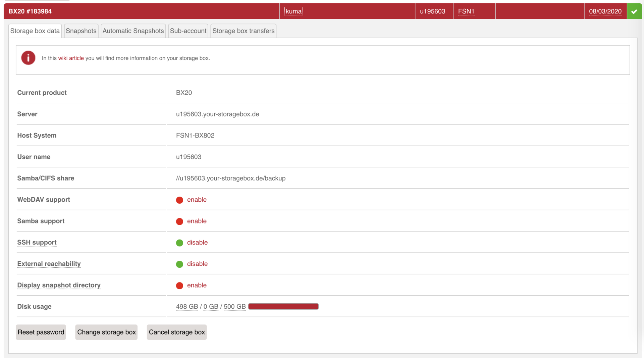Enable the snapshot directory display
The width and height of the screenshot is (644, 358).
pos(197,285)
